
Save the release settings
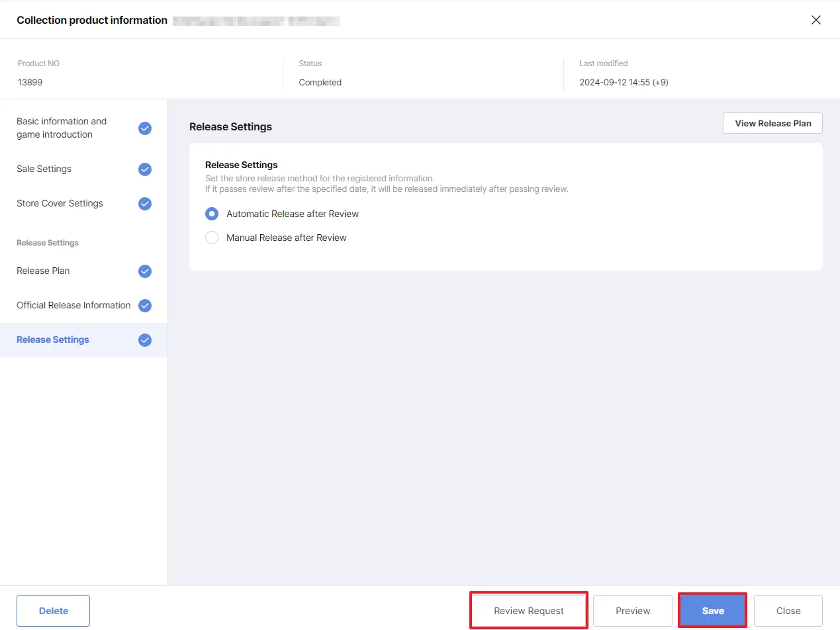[713, 611]
